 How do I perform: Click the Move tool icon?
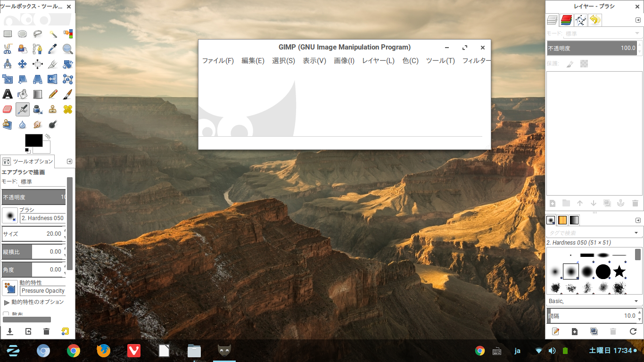click(22, 64)
